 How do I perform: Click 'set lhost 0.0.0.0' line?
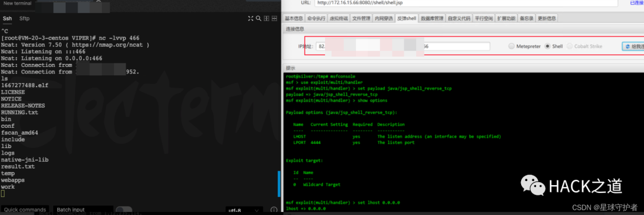coord(343,202)
